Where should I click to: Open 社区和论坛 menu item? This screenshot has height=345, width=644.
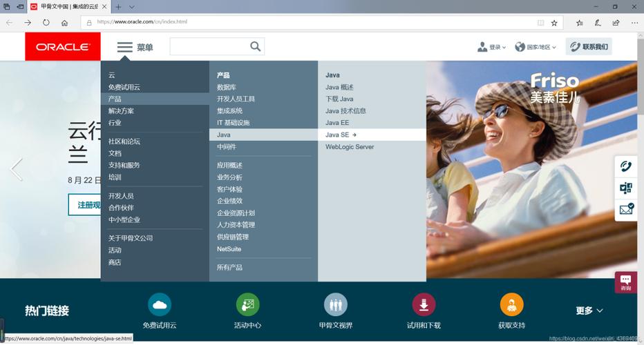tap(124, 141)
